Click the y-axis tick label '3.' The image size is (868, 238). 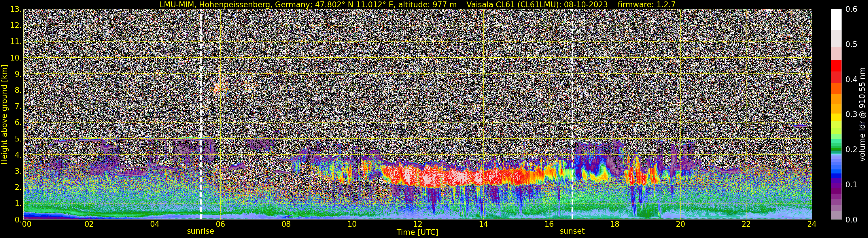click(x=18, y=171)
